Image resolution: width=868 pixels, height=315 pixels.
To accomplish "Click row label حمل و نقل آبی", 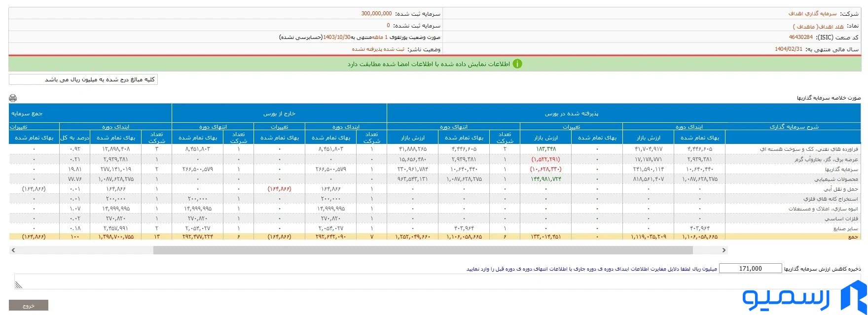I will pyautogui.click(x=842, y=189).
